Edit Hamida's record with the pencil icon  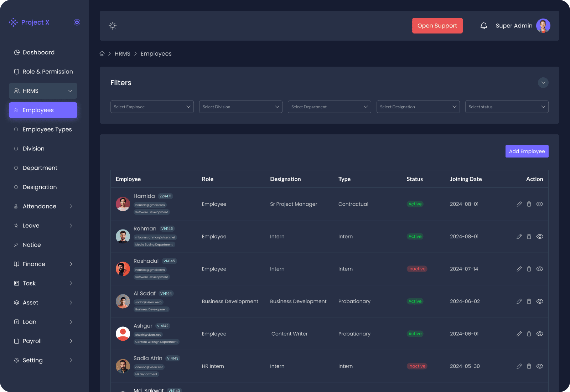point(519,204)
